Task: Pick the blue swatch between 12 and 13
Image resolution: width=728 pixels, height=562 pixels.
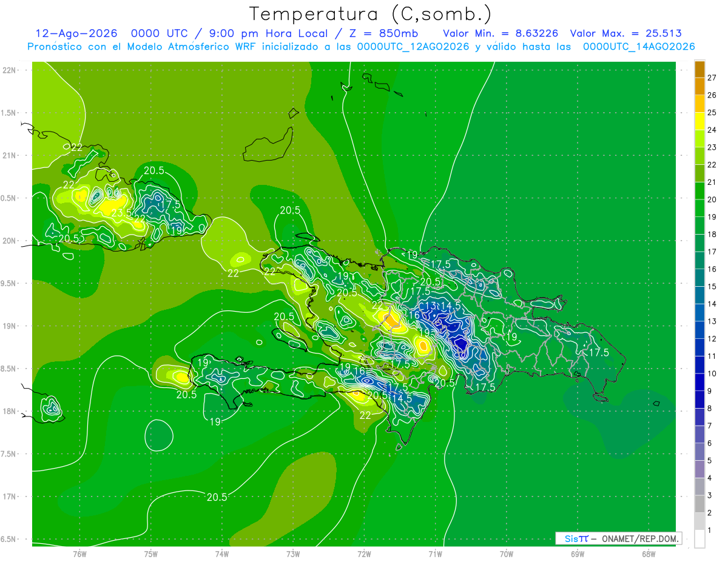Action: coord(699,330)
